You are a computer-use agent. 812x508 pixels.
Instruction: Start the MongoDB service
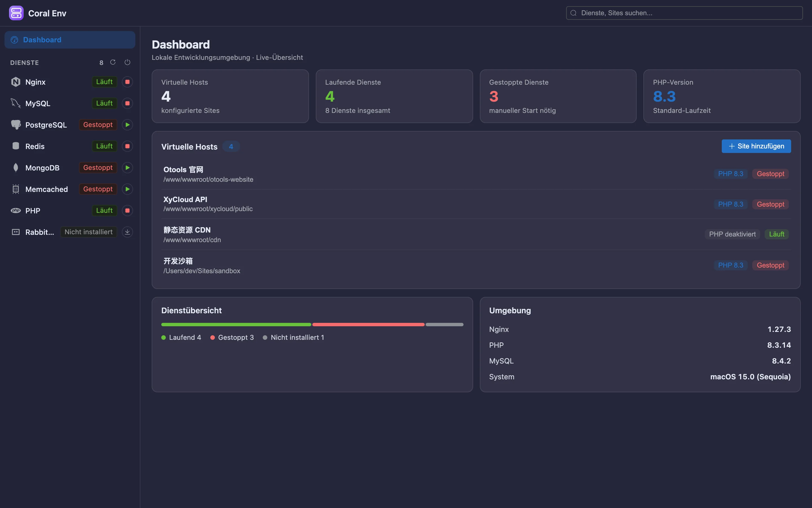click(127, 168)
